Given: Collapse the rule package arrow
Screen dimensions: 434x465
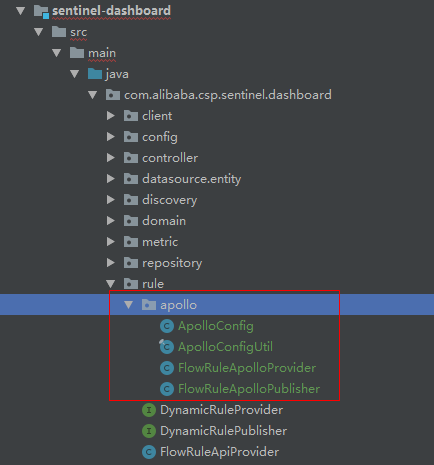Looking at the screenshot, I should click(111, 284).
